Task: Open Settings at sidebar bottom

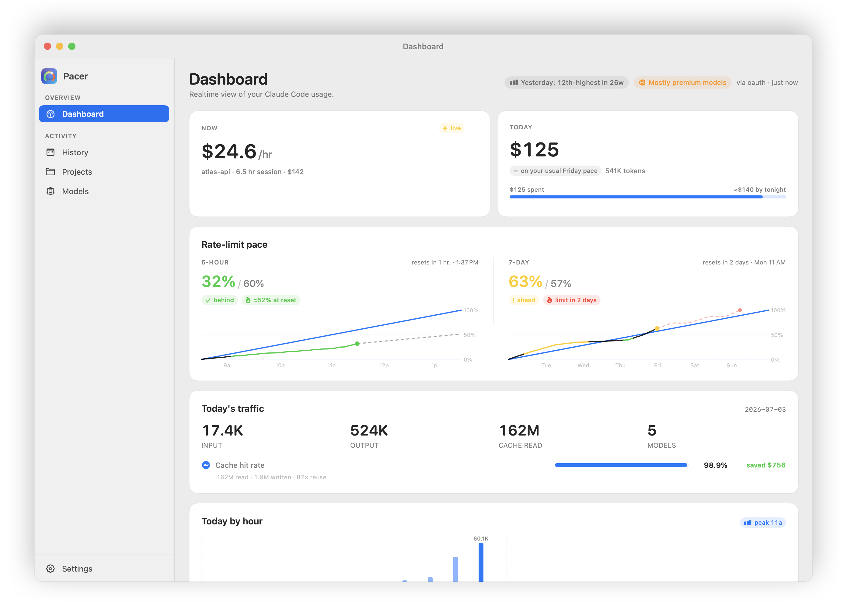Action: [104, 569]
